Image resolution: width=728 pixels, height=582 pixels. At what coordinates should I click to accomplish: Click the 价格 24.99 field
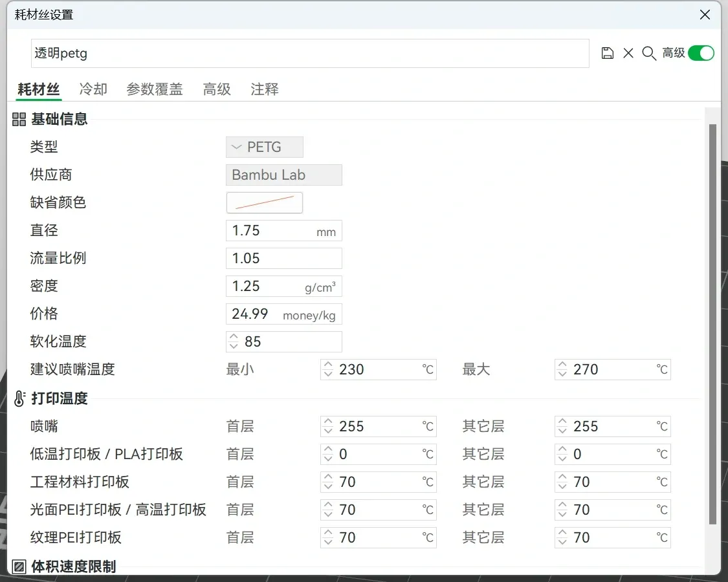click(284, 314)
